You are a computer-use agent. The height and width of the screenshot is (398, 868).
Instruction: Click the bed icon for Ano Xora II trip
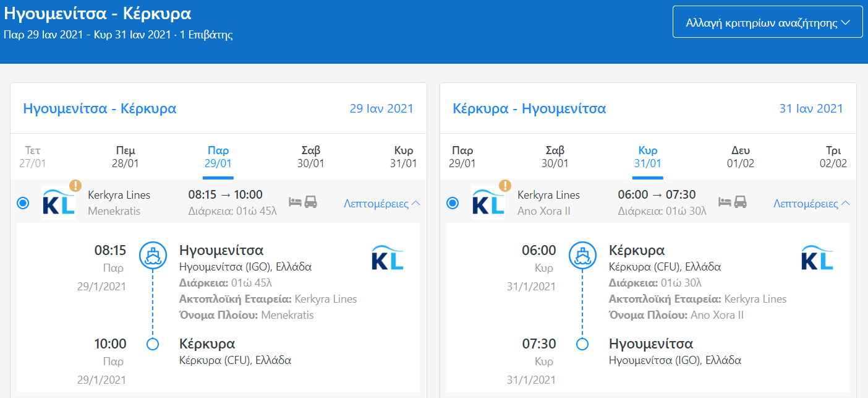tap(725, 202)
